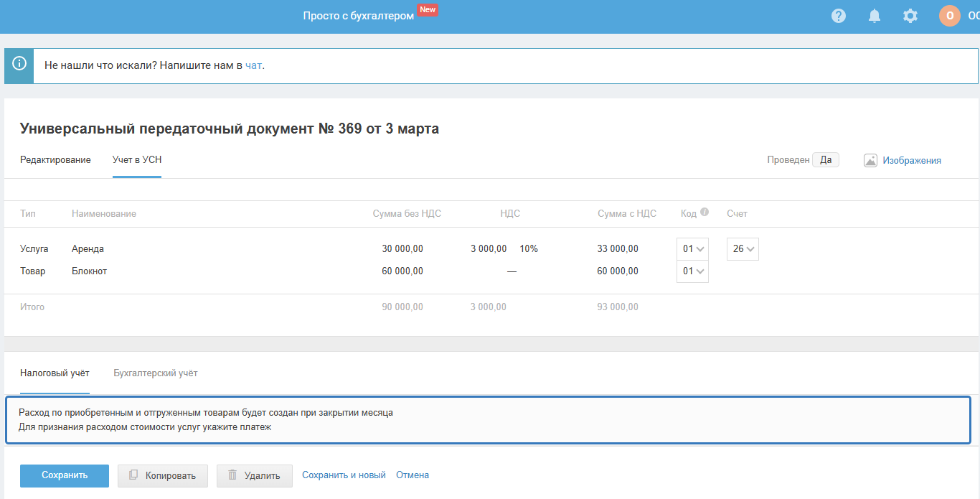This screenshot has height=499, width=980.
Task: Select the Налоговый учёт tab
Action: (x=55, y=373)
